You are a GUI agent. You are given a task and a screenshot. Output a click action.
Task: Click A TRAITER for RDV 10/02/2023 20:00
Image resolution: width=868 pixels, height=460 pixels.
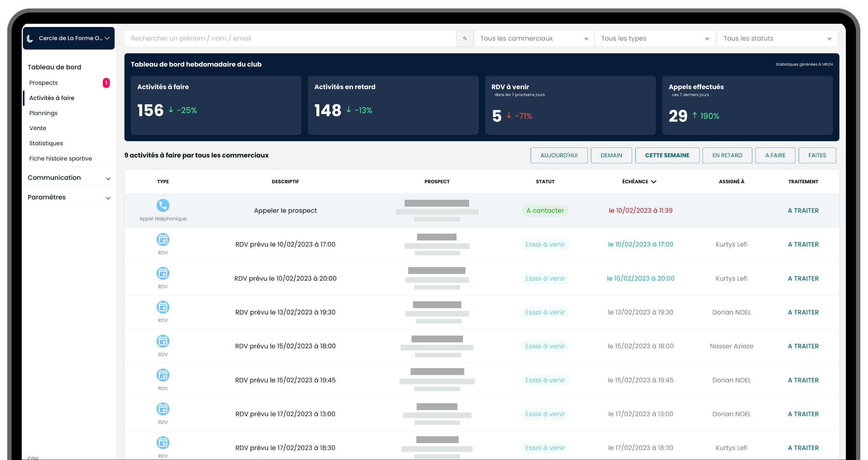[x=803, y=278]
